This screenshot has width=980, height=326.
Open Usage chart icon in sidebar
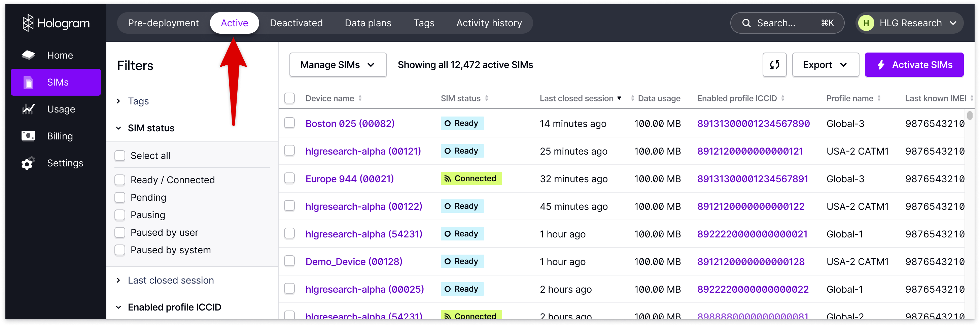(28, 109)
